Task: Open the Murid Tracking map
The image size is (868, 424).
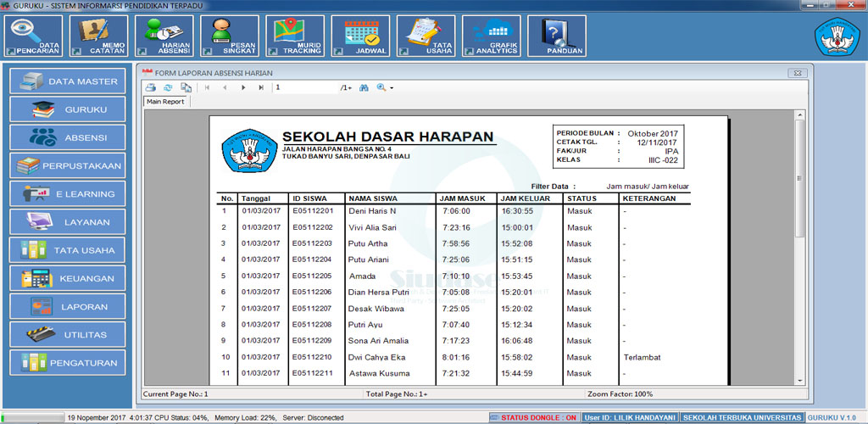Action: click(x=296, y=36)
